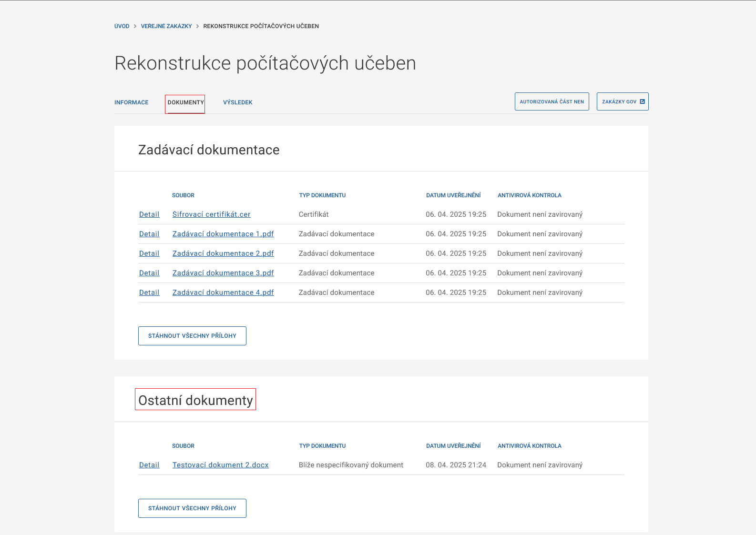
Task: Switch to the Výsledek tab
Action: pos(238,102)
